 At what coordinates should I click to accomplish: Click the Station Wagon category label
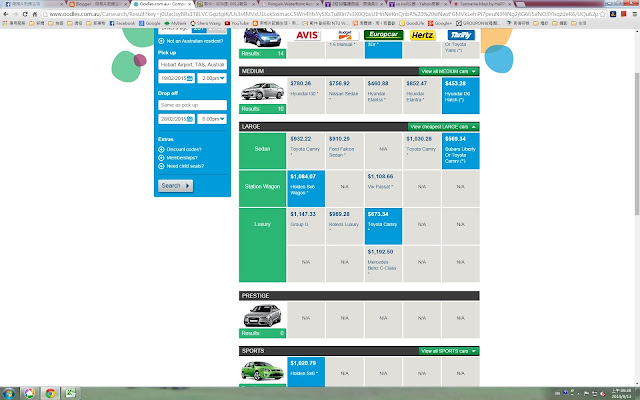click(262, 187)
